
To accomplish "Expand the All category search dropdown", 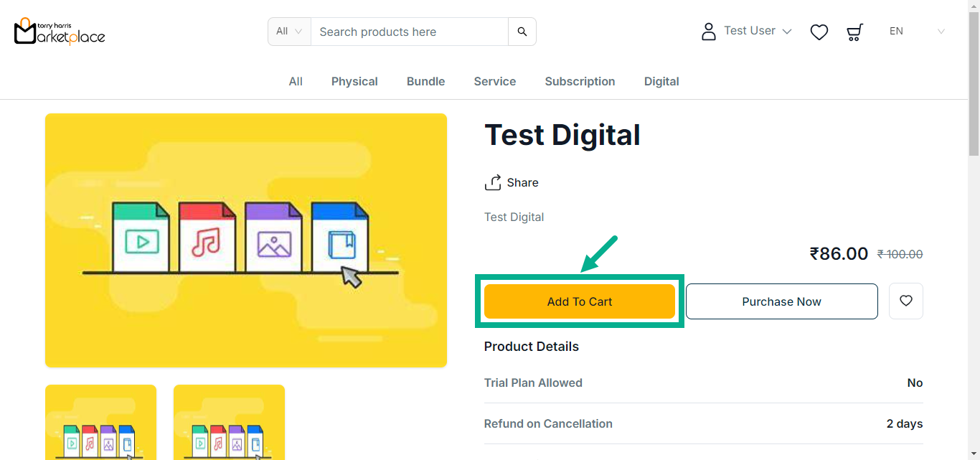I will tap(289, 32).
